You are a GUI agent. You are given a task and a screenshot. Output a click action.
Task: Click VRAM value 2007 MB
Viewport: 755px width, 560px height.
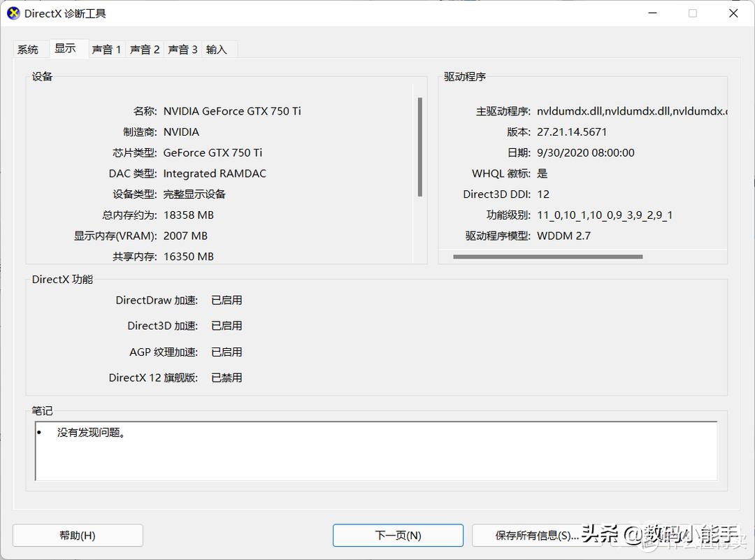(x=185, y=236)
